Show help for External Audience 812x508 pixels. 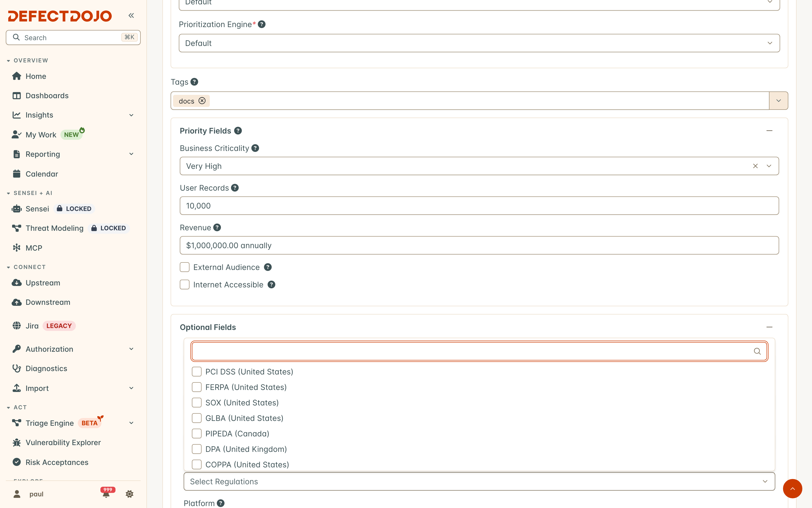pyautogui.click(x=268, y=267)
